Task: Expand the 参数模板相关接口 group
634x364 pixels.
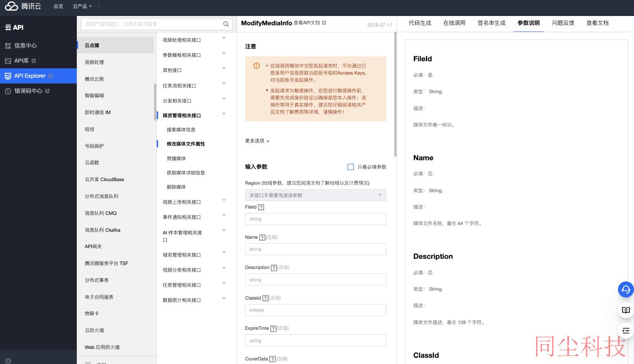Action: point(224,53)
